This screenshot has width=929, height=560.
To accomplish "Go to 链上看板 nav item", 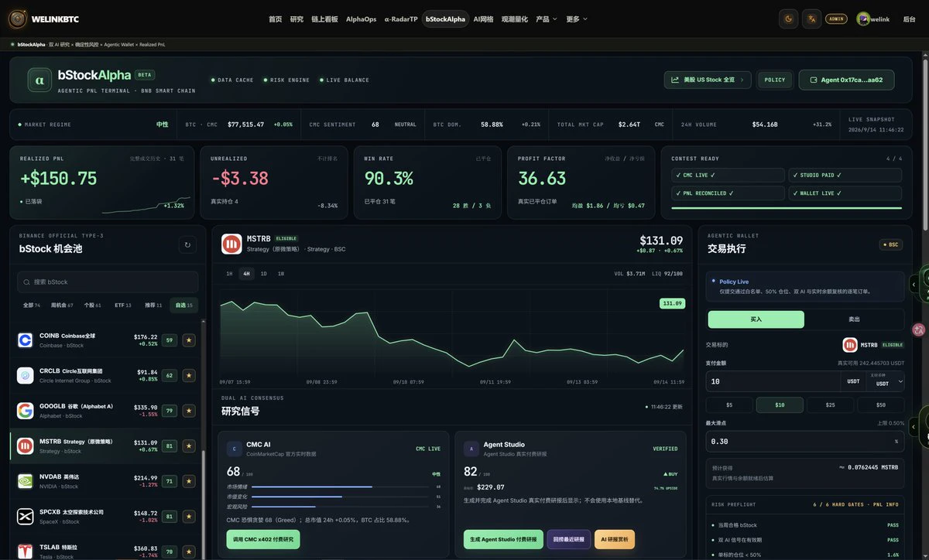I will pos(324,19).
